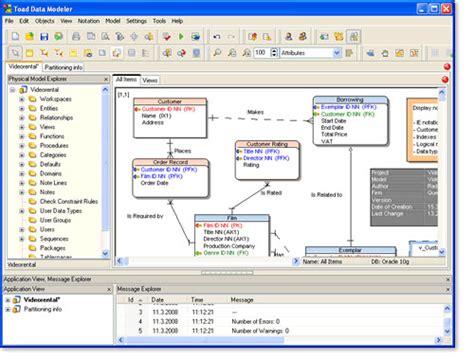Click the green play arrow icon
The image size is (474, 360).
coord(181,36)
